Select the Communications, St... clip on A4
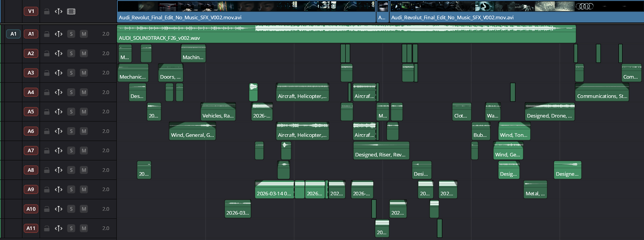This screenshot has height=240, width=644. pyautogui.click(x=602, y=92)
